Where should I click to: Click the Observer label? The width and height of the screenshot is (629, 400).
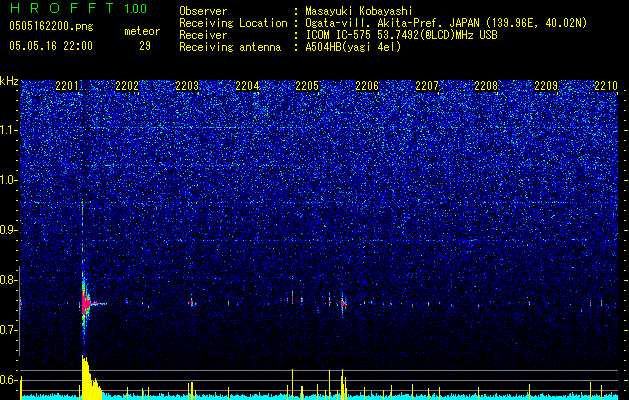coord(203,11)
